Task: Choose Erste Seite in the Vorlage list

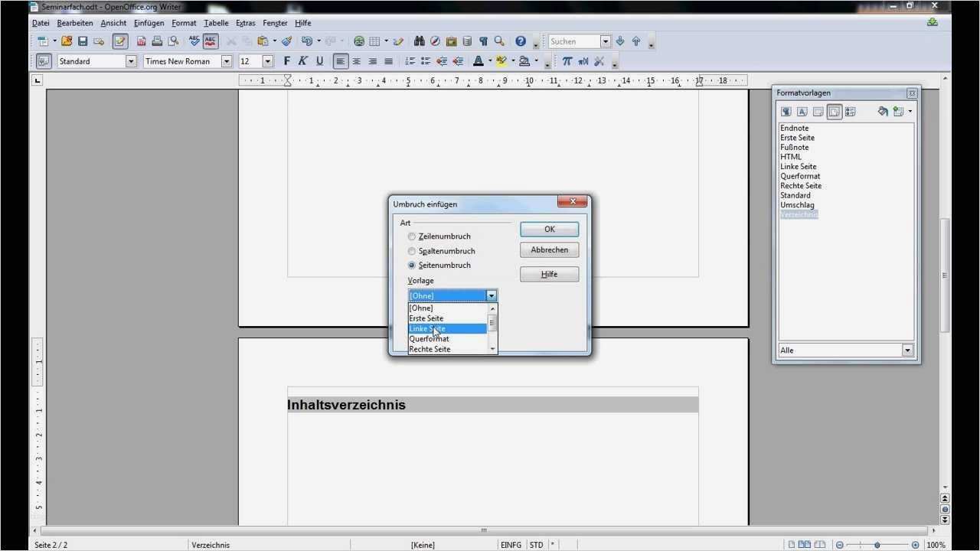Action: click(x=448, y=318)
